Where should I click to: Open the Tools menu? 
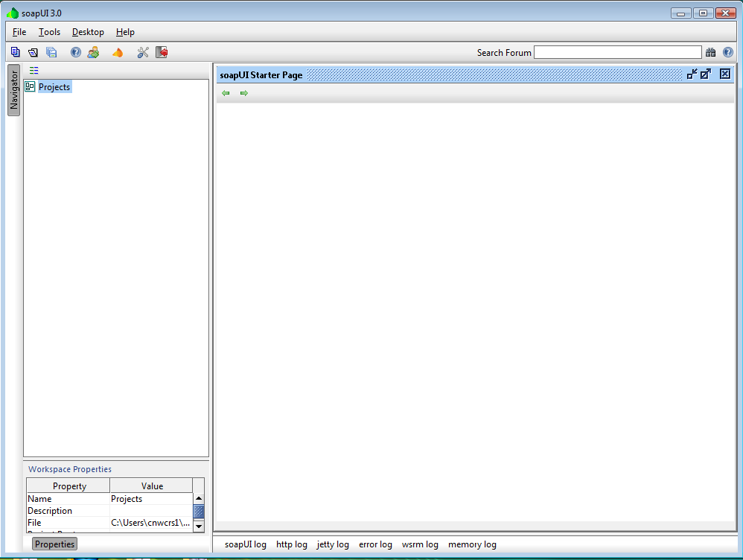tap(49, 32)
